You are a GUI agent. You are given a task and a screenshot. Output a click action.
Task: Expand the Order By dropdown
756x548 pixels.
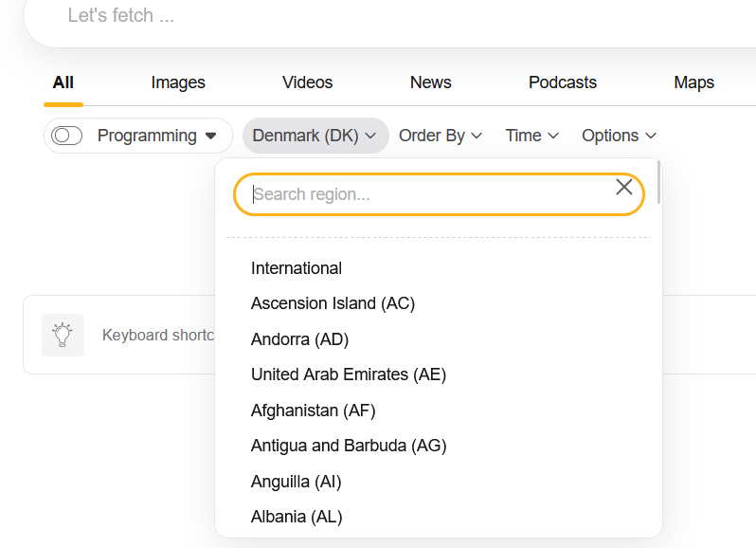point(441,136)
